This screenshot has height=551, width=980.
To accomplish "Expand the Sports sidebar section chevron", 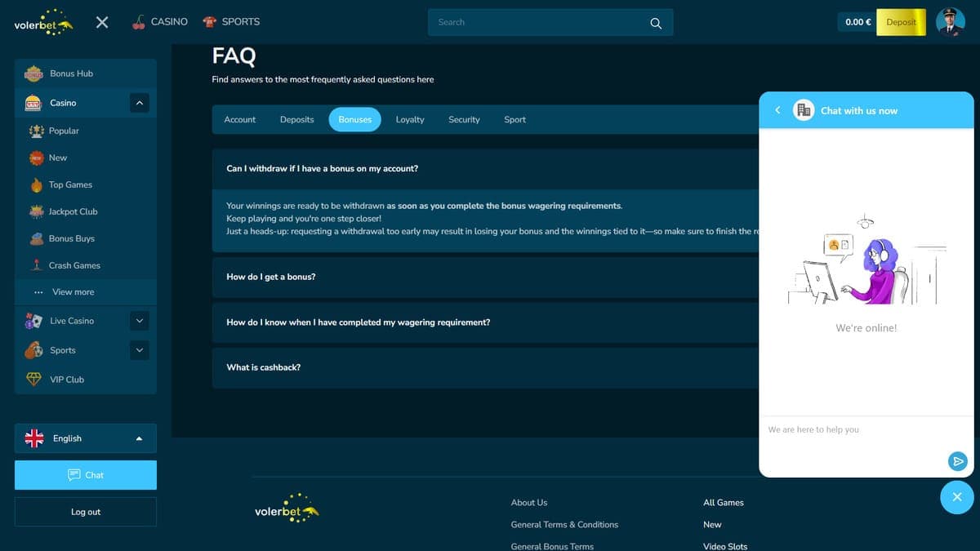I will [140, 350].
